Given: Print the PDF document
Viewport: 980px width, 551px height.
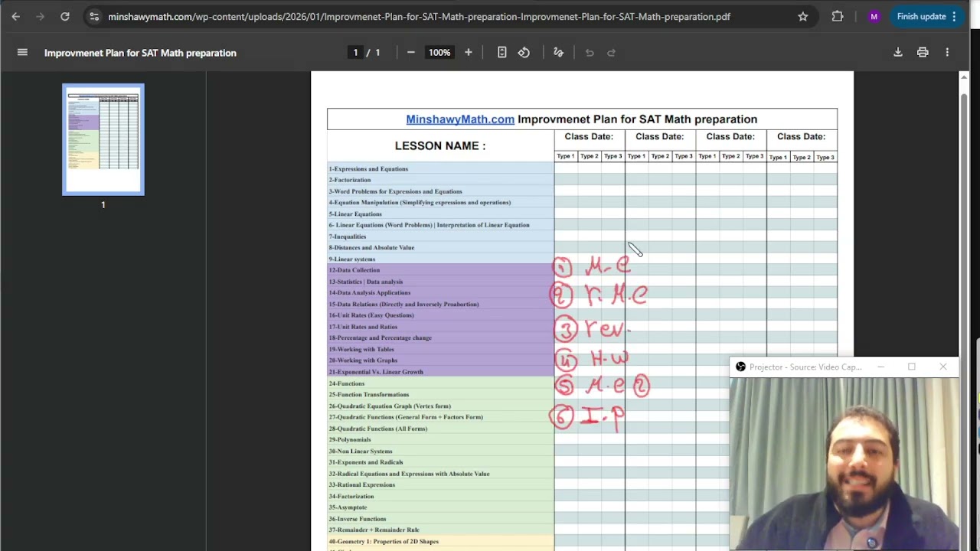Looking at the screenshot, I should [923, 53].
